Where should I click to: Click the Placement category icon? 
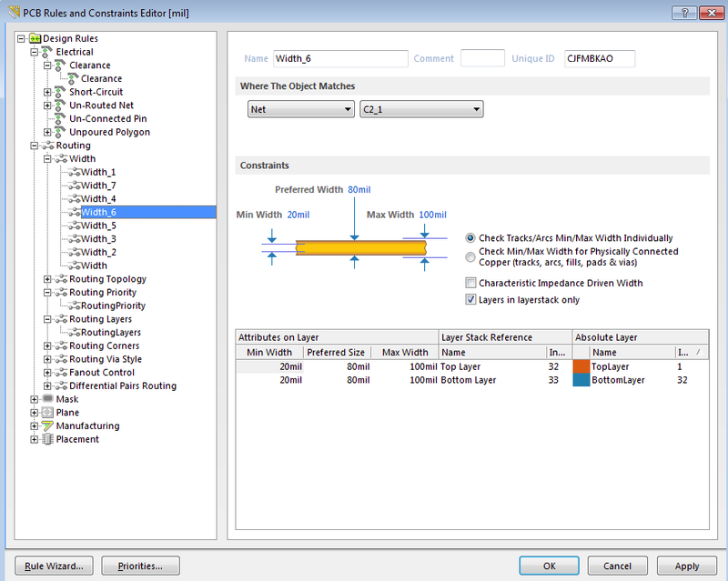coord(48,439)
